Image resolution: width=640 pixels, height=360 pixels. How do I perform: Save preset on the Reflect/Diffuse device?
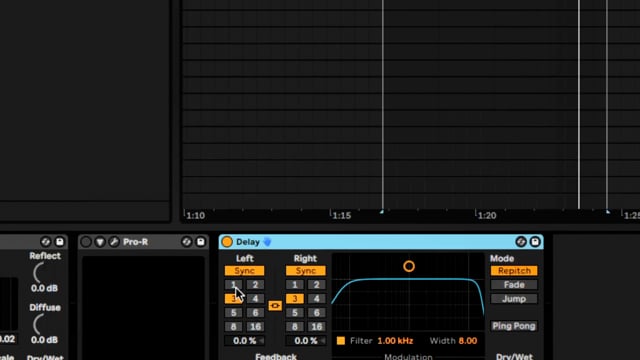click(x=60, y=242)
